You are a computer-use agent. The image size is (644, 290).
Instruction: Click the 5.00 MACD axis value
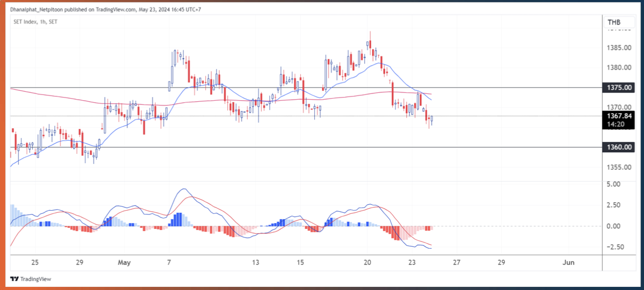pos(613,184)
